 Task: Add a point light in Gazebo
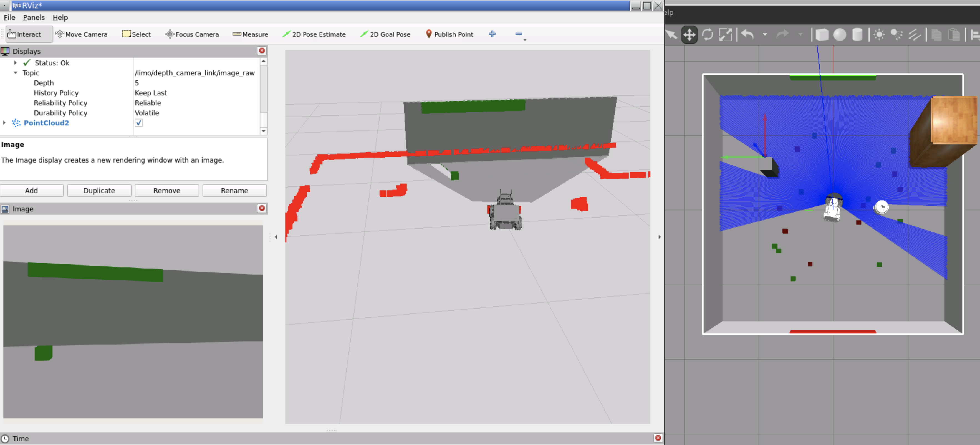[x=879, y=35]
